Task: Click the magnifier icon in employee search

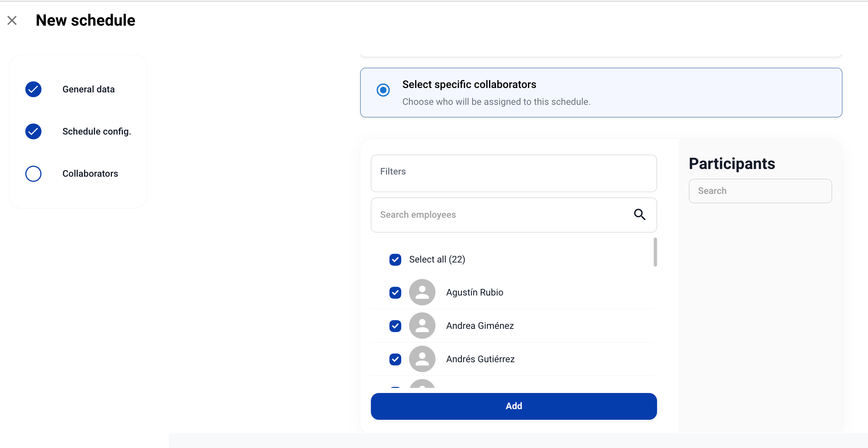Action: tap(639, 214)
